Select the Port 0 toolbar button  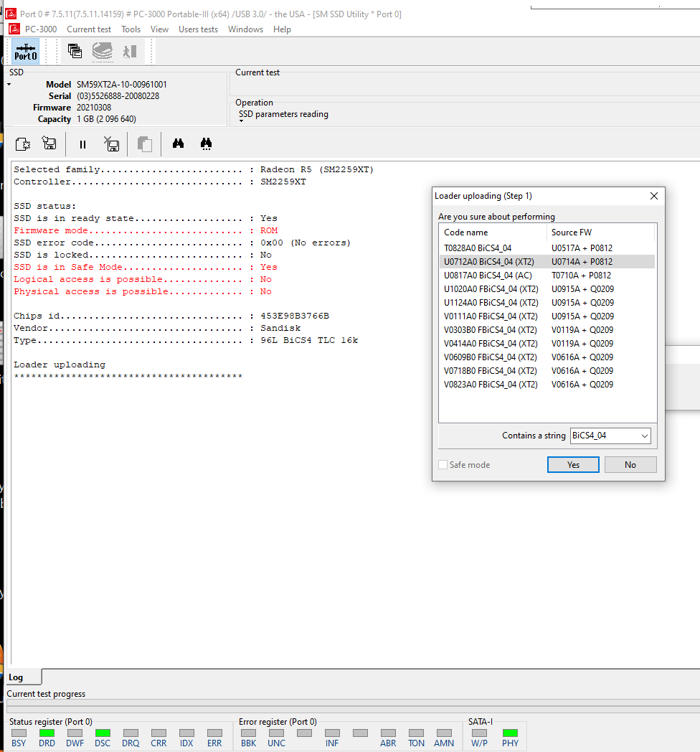pyautogui.click(x=25, y=52)
